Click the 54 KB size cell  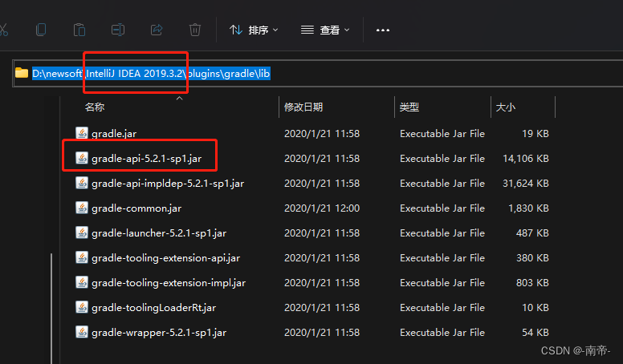click(x=535, y=332)
